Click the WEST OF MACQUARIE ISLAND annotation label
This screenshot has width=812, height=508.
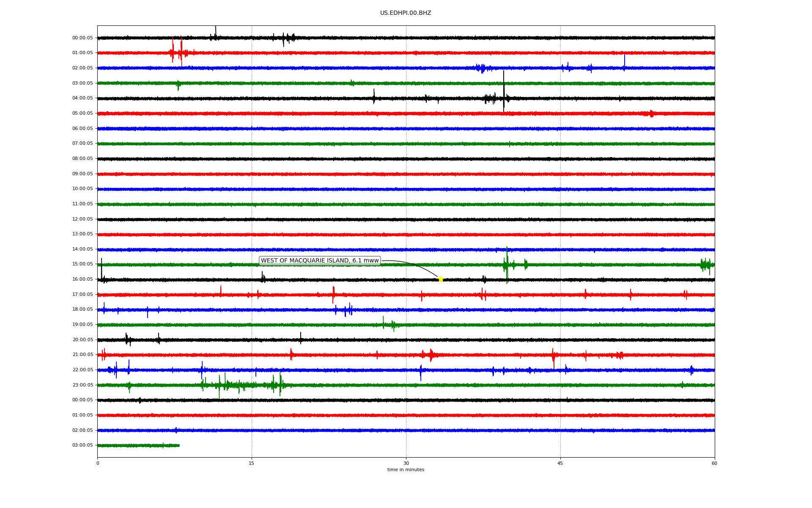point(320,261)
